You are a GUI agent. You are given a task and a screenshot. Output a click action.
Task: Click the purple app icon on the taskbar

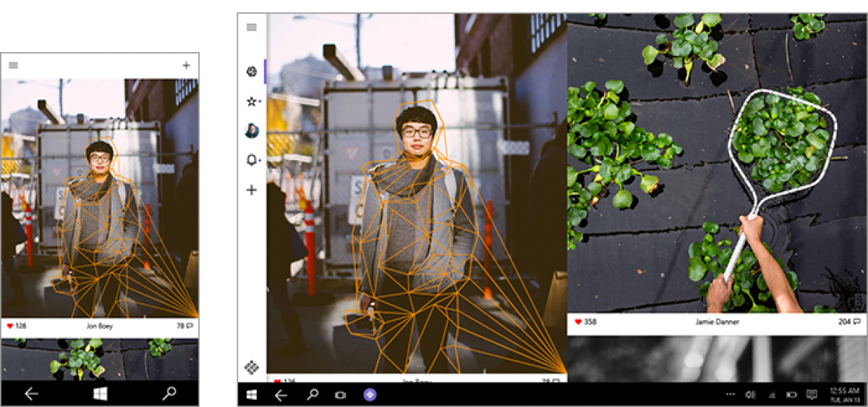370,395
